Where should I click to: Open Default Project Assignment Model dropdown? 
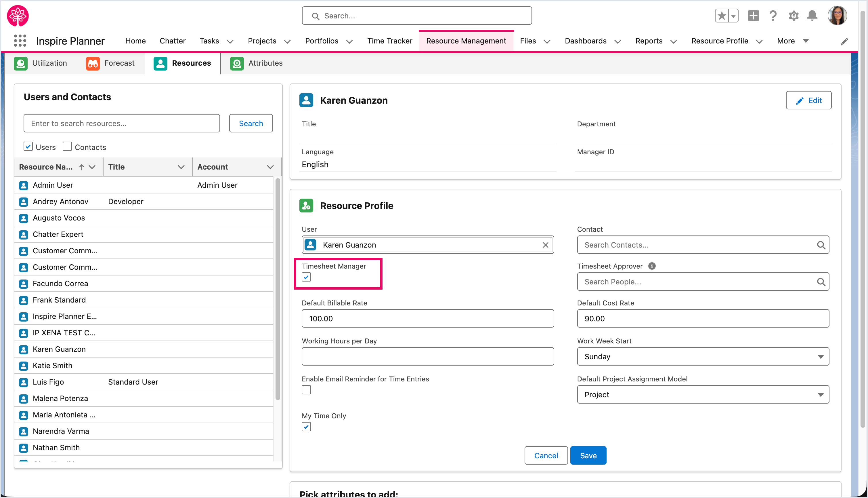point(703,394)
